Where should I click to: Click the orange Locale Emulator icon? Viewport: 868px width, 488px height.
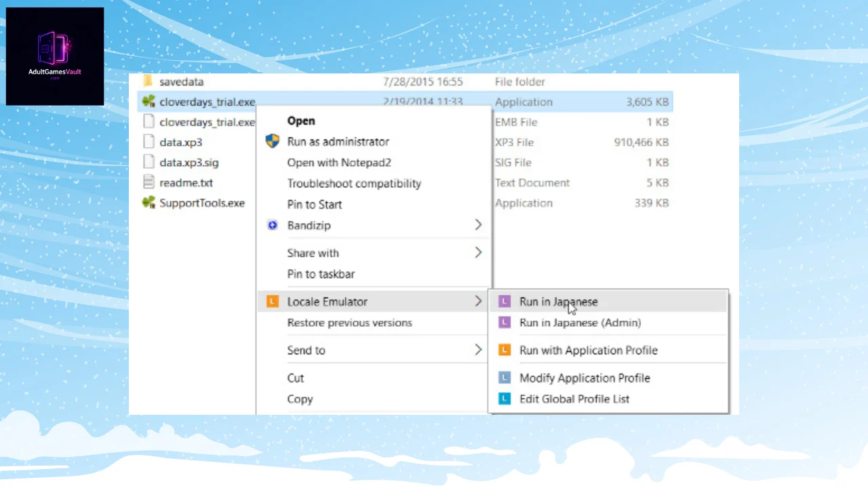click(273, 302)
